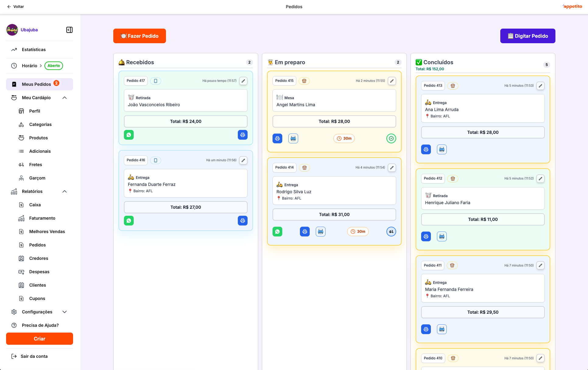Click outlined printer icon on Pedido 414
Image resolution: width=588 pixels, height=370 pixels.
tap(321, 232)
